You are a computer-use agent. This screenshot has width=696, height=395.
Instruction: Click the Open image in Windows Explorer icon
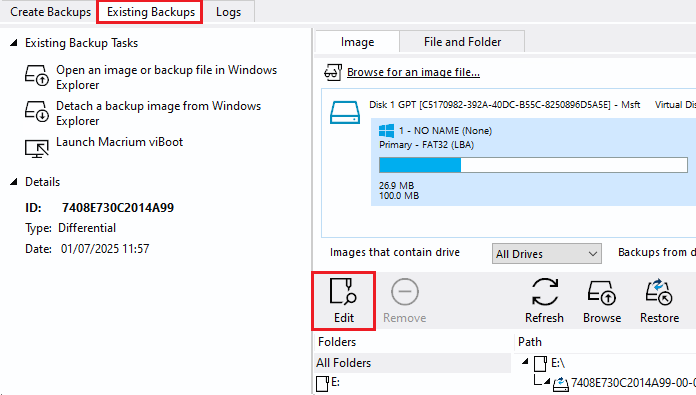36,75
